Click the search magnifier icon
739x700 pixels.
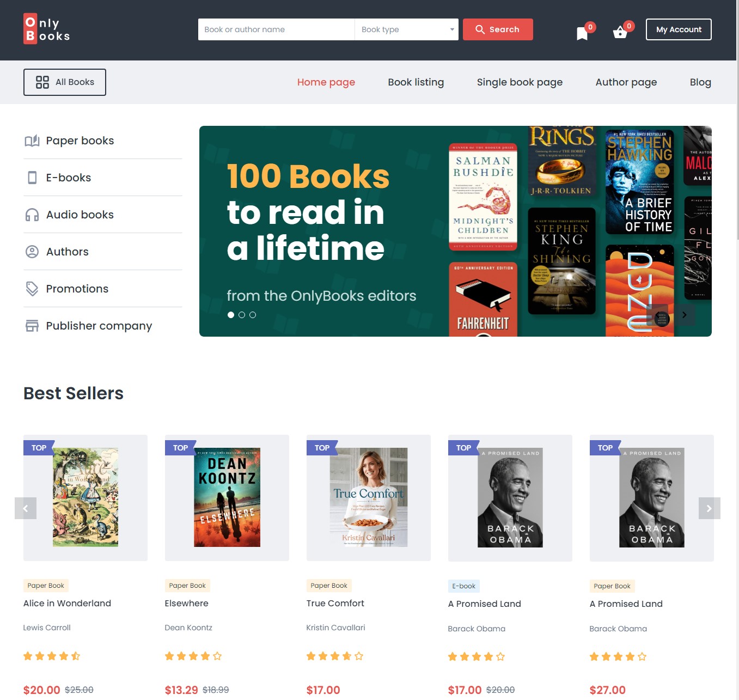[x=480, y=29]
